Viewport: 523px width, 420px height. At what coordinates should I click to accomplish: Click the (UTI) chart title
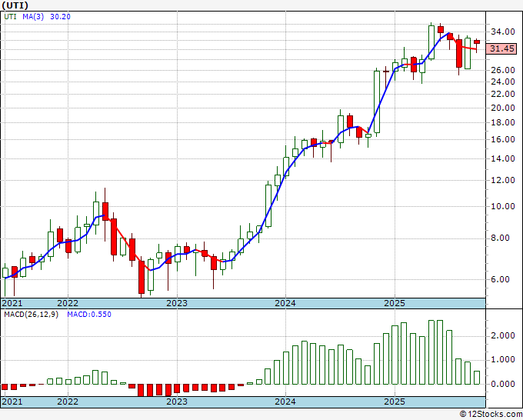(x=15, y=5)
